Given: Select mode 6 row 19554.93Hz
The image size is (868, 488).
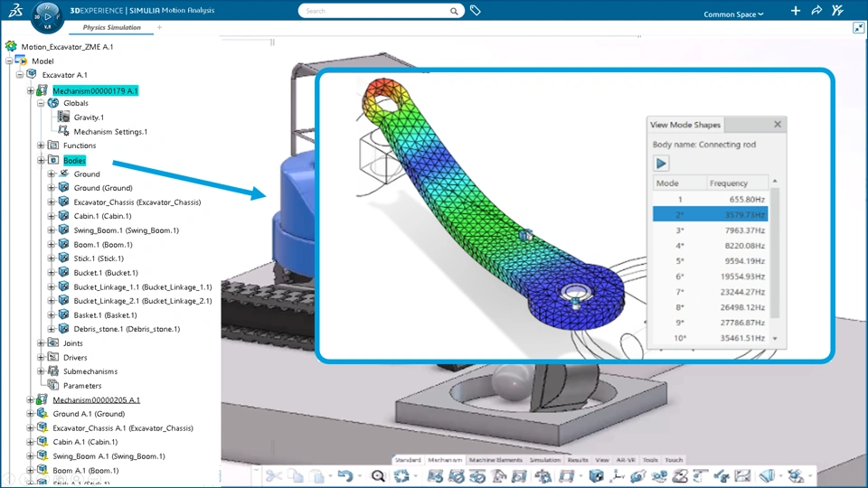Looking at the screenshot, I should (711, 277).
